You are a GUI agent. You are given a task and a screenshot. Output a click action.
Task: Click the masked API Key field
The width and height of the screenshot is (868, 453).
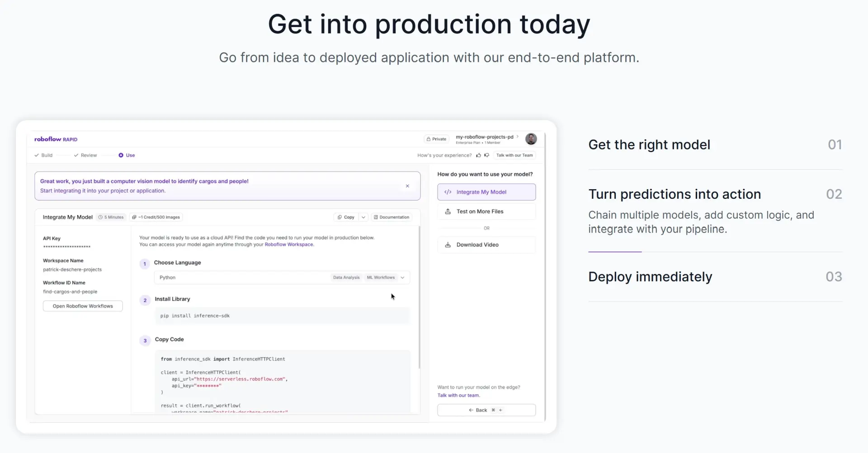[x=66, y=247]
